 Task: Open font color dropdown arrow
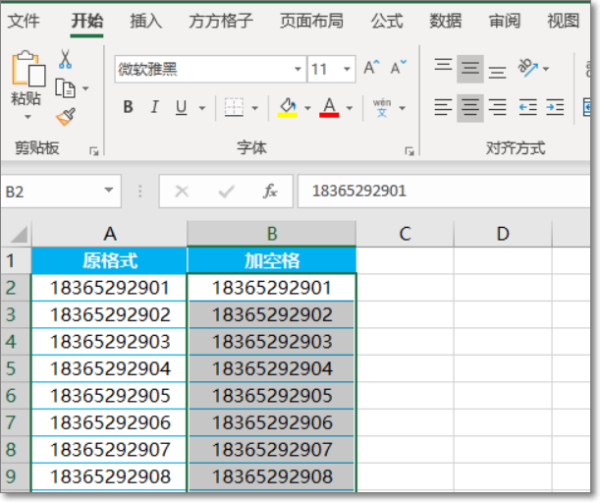coord(349,108)
